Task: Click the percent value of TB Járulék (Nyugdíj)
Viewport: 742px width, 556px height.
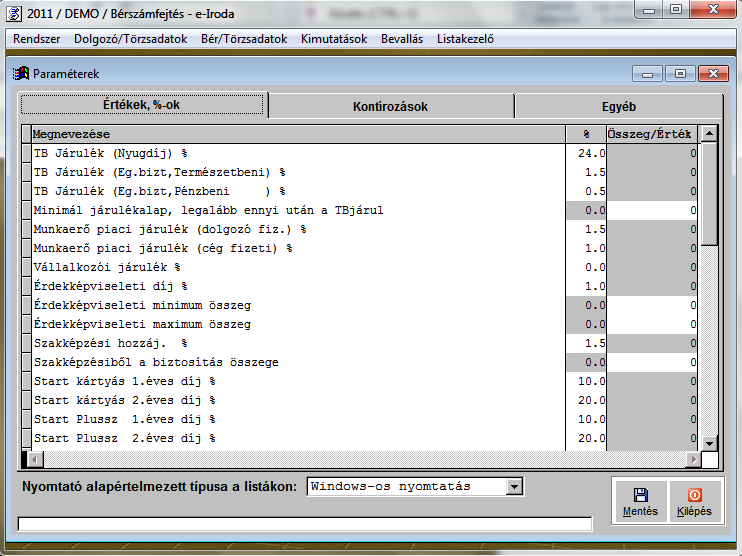Action: point(585,153)
